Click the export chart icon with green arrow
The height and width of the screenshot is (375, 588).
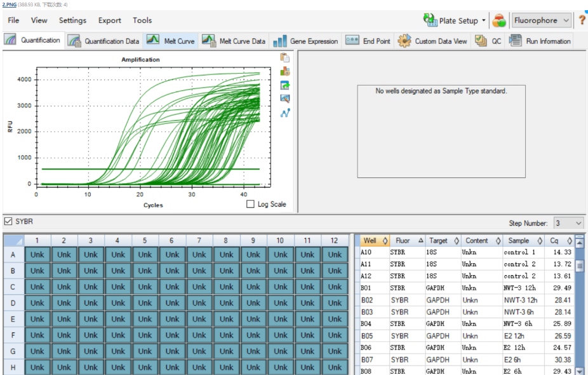point(285,85)
